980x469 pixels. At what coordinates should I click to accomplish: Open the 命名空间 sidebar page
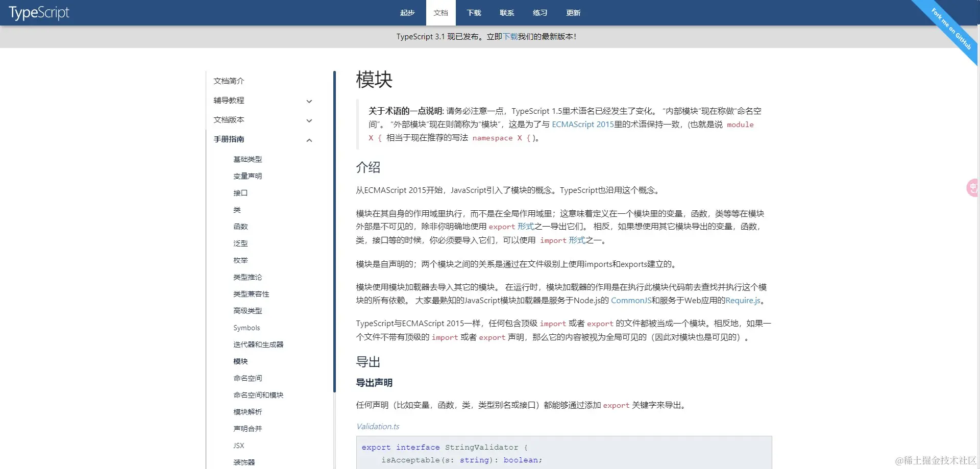tap(248, 378)
